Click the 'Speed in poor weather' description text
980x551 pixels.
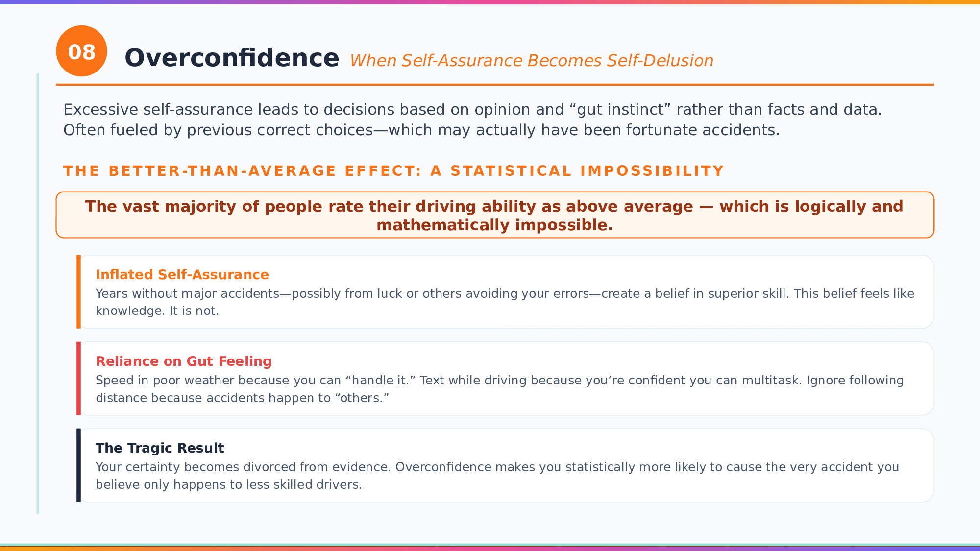pos(499,389)
